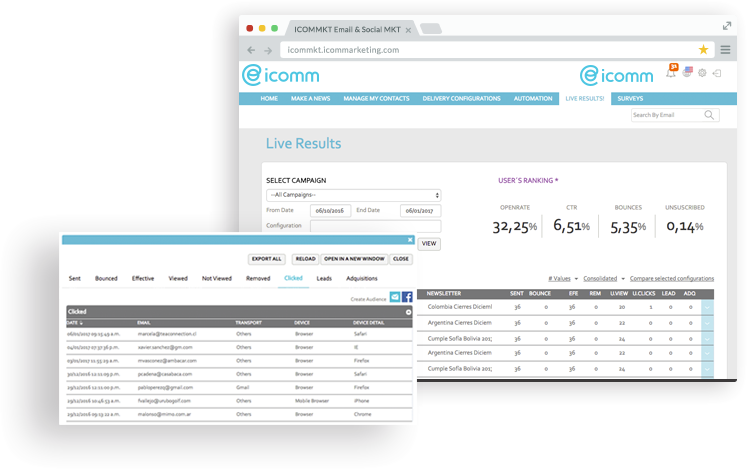
Task: Click the icomm logo above the HOME menu
Action: point(281,75)
